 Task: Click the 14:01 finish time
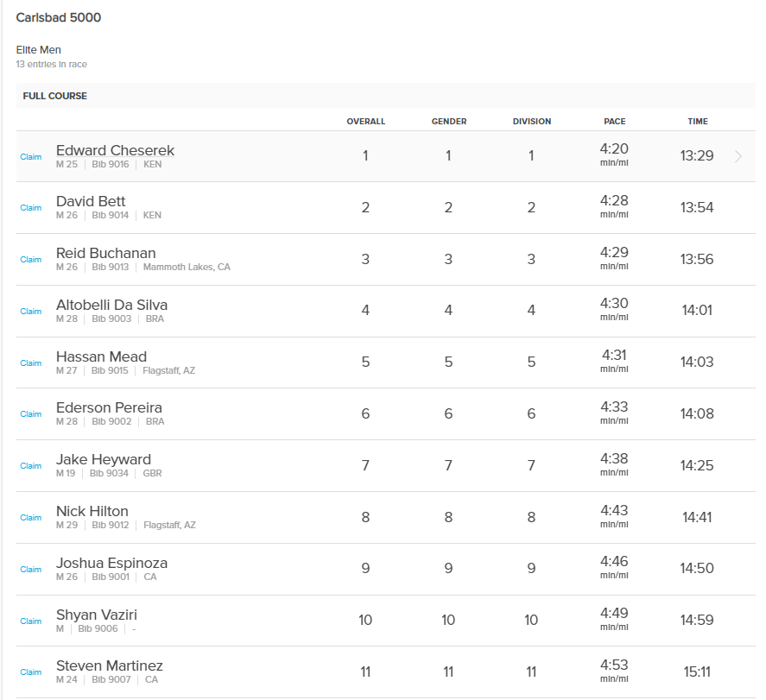click(697, 310)
